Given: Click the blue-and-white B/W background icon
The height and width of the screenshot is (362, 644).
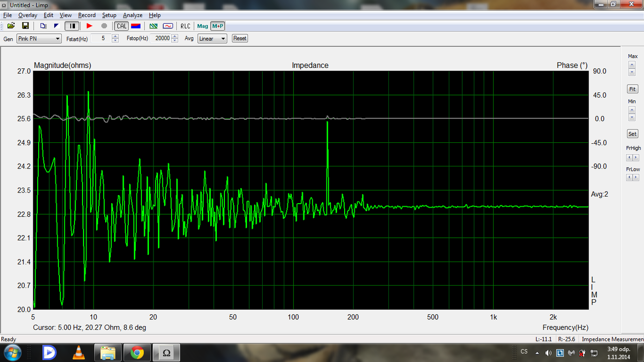Looking at the screenshot, I should tap(56, 26).
